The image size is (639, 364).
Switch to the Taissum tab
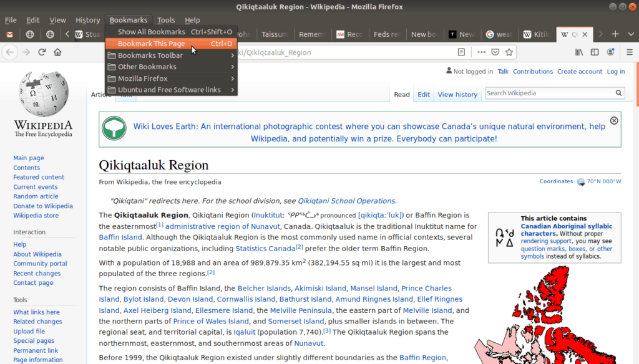[x=275, y=34]
